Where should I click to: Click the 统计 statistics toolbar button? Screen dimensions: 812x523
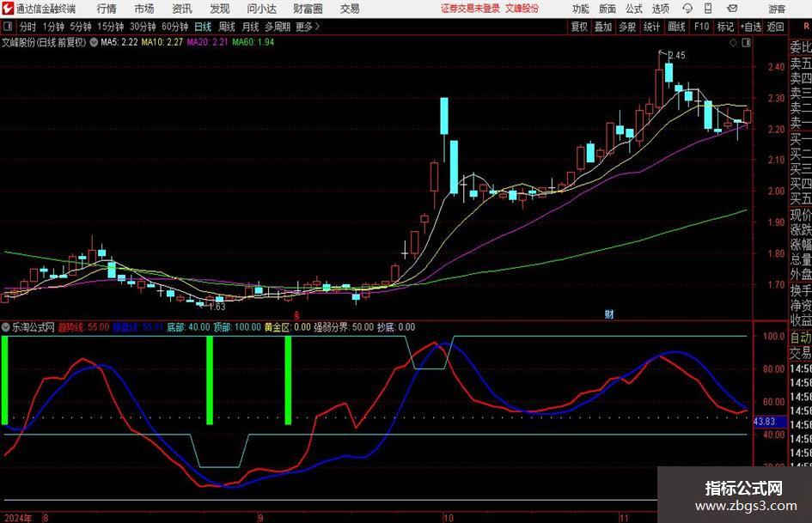pyautogui.click(x=651, y=27)
